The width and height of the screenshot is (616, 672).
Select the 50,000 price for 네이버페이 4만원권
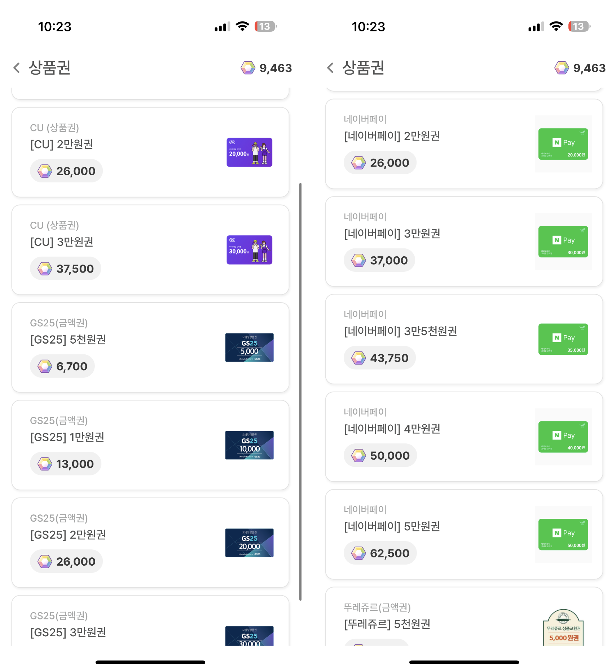click(380, 455)
